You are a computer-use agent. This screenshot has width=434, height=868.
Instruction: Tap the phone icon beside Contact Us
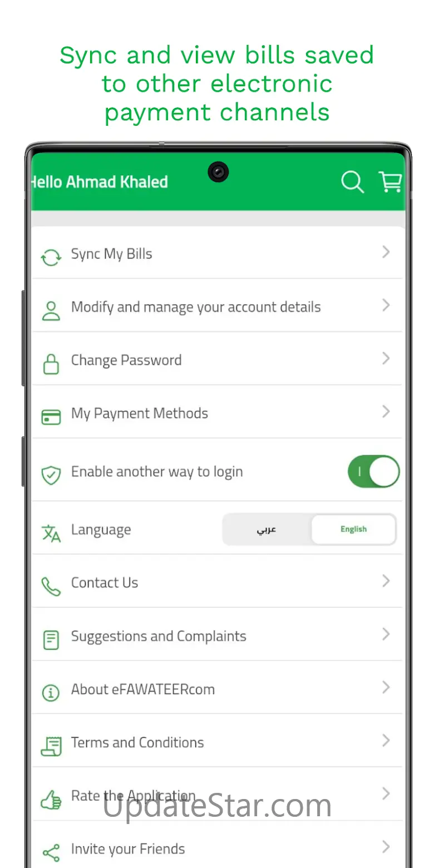pos(51,586)
